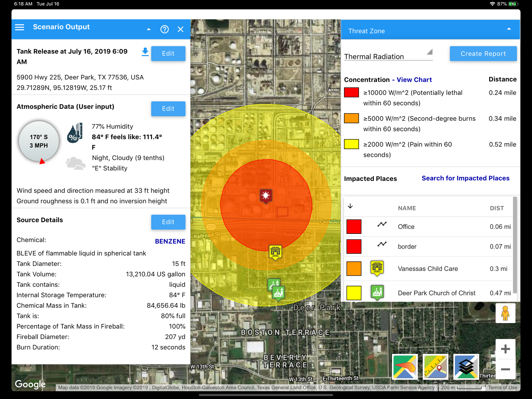Select the Deer Park Church of Christ row

coord(428,291)
